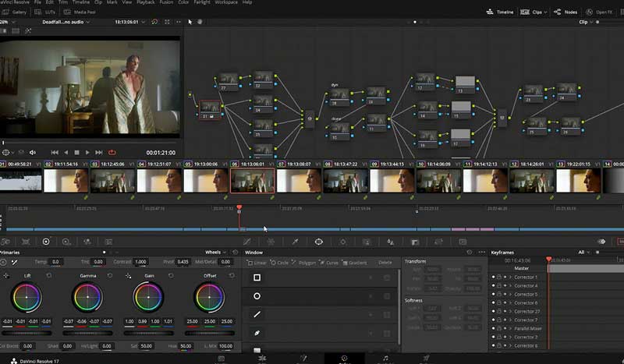Open the Color Wheels palette icon
This screenshot has width=624, height=364.
(46, 242)
